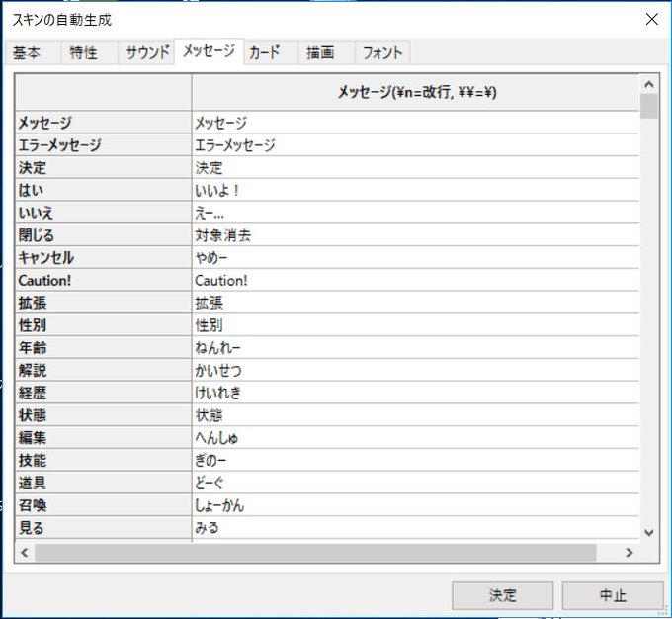Click the いいよ！ cell

tap(415, 190)
